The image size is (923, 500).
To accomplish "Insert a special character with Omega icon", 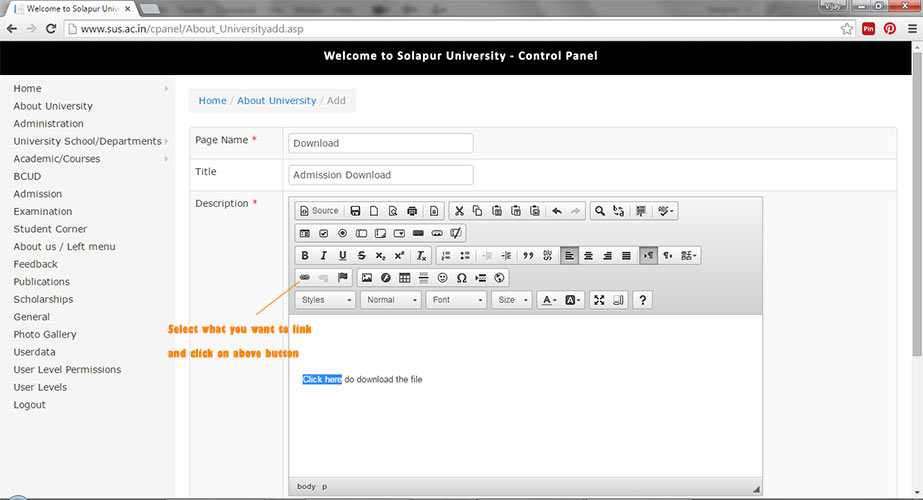I will [462, 277].
